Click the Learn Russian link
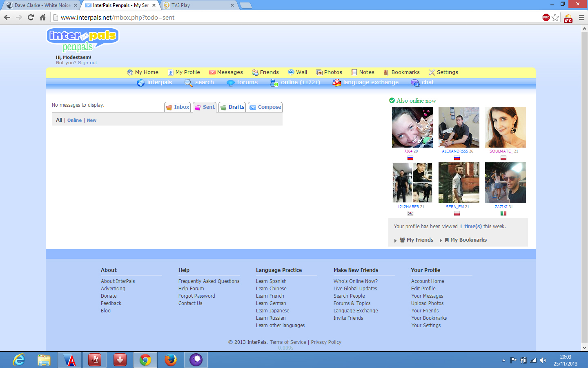 (271, 318)
